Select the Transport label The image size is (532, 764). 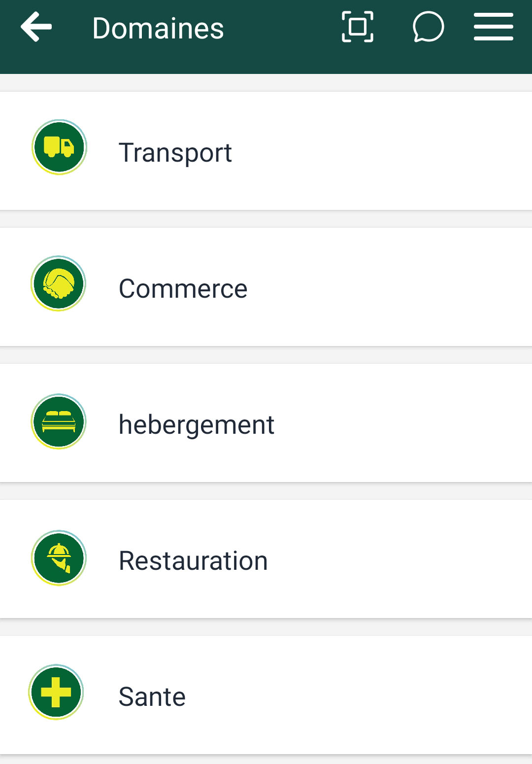pos(175,152)
